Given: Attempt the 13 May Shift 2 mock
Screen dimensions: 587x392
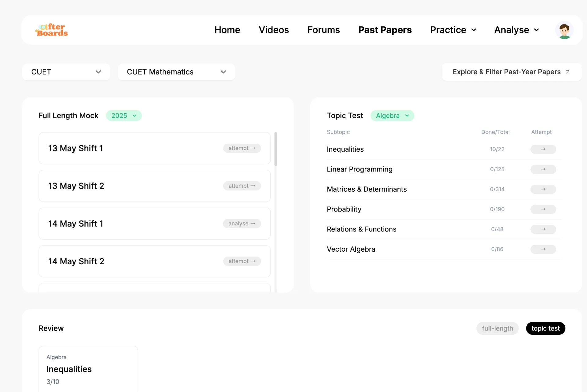Looking at the screenshot, I should coord(242,186).
